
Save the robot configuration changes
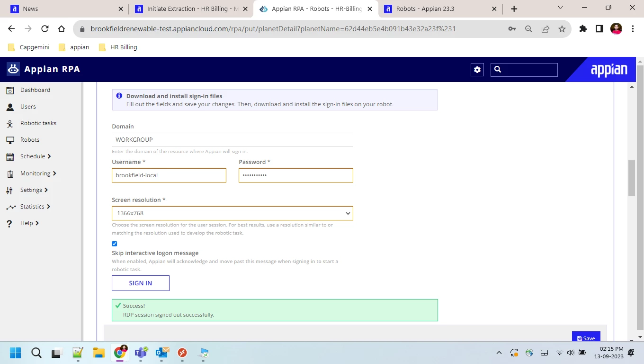pos(586,337)
